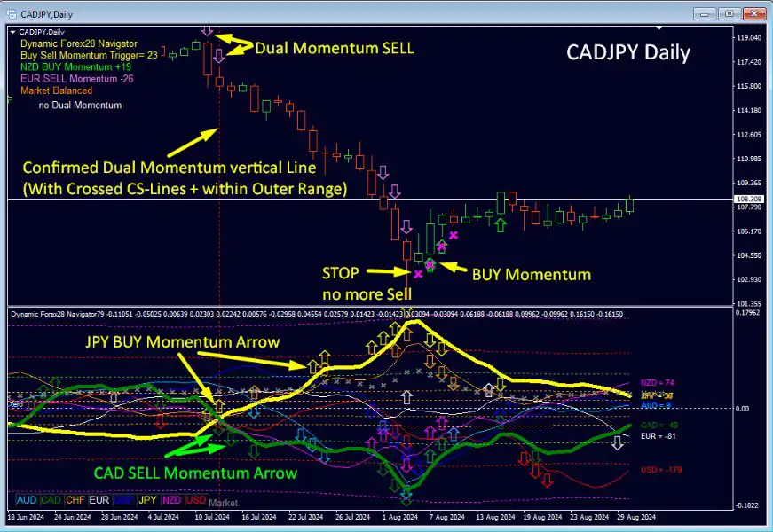Click the purple sell arrow atop the chart
Image resolution: width=773 pixels, height=532 pixels.
pos(207,30)
